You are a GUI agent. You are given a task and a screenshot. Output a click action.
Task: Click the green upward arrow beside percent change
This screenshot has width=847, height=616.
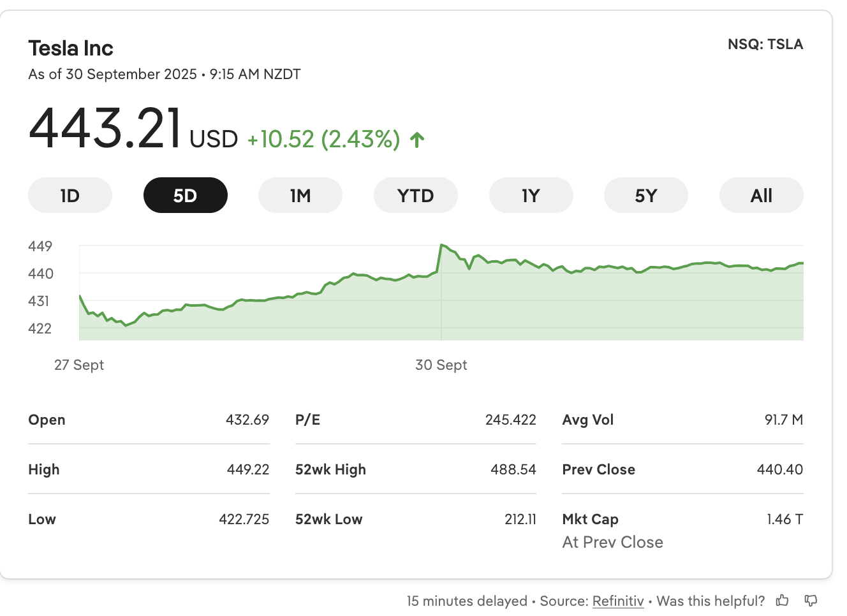coord(417,140)
